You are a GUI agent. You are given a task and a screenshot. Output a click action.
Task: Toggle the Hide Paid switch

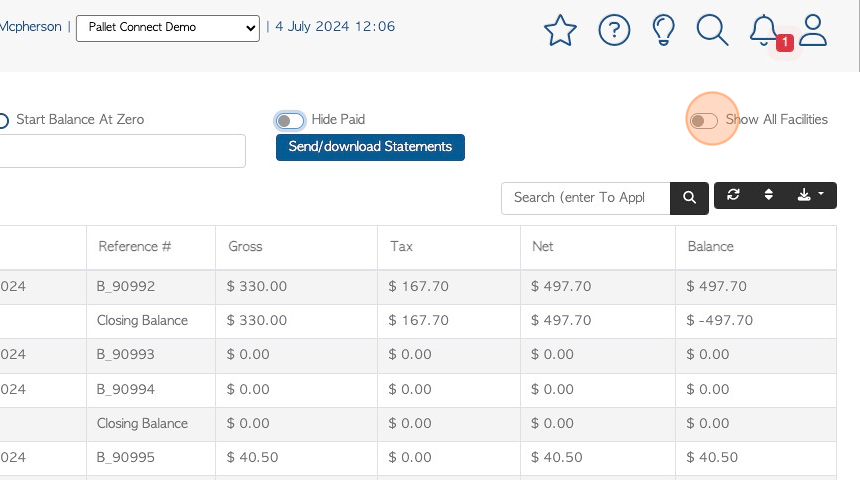pyautogui.click(x=290, y=121)
